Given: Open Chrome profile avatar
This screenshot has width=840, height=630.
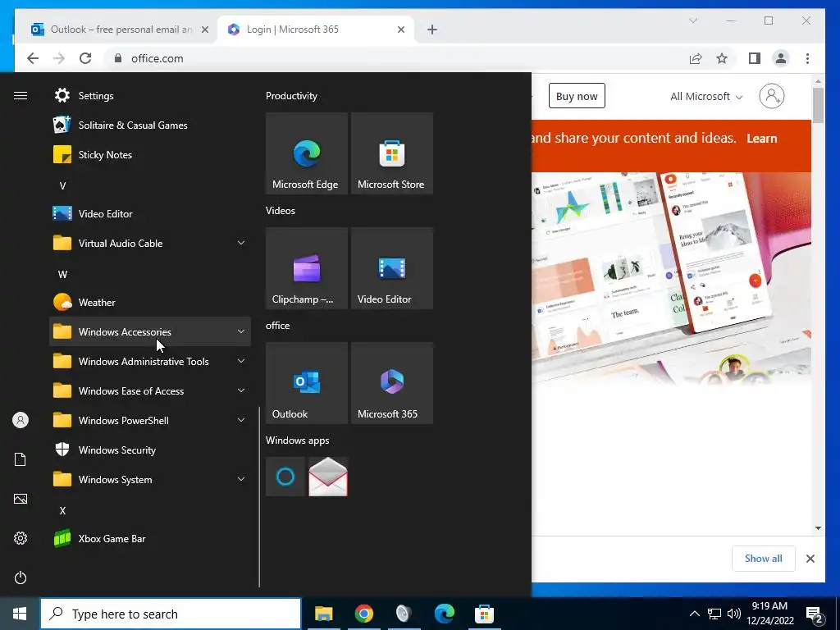Looking at the screenshot, I should 781,58.
